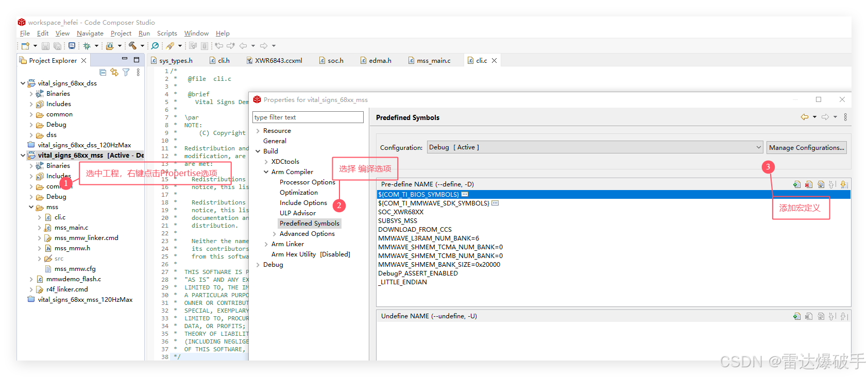Click Manage Configurations button
This screenshot has width=868, height=377.
pos(806,147)
